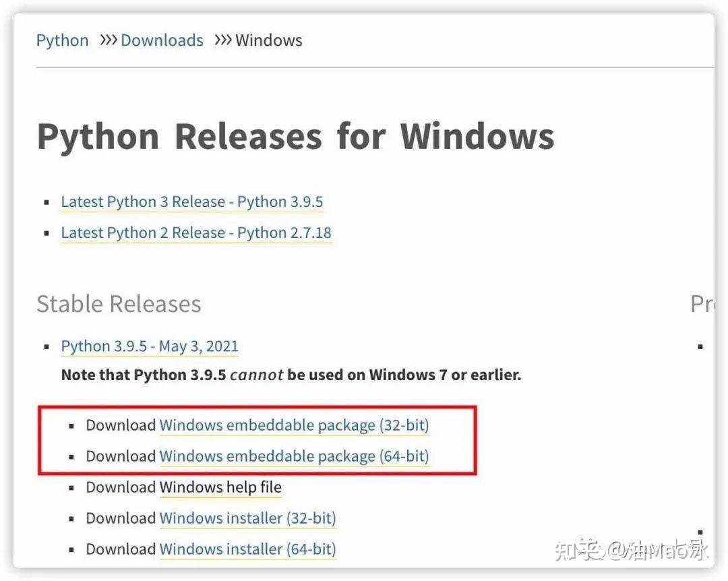728x581 pixels.
Task: Download Windows installer (32-bit)
Action: click(247, 518)
